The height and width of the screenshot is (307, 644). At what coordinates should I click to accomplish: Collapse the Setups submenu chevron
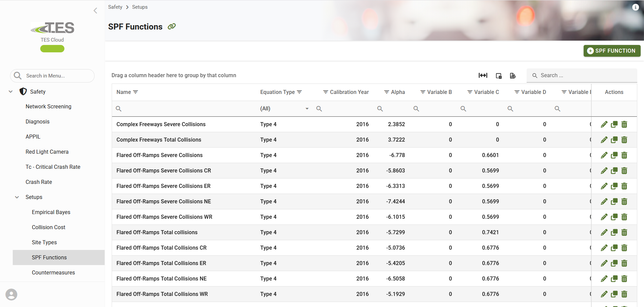(17, 197)
